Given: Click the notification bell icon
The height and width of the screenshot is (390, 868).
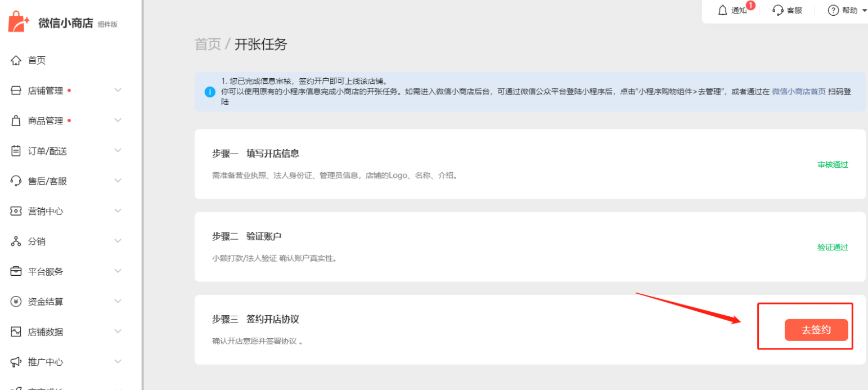Looking at the screenshot, I should (x=723, y=10).
